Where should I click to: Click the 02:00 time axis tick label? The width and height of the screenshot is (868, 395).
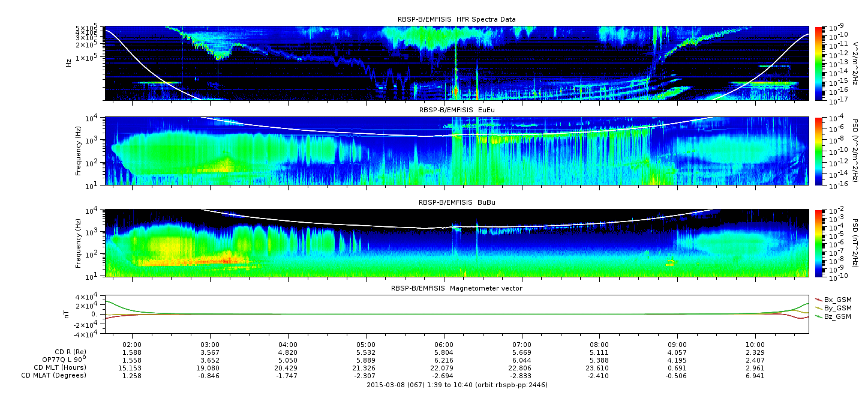pos(132,344)
